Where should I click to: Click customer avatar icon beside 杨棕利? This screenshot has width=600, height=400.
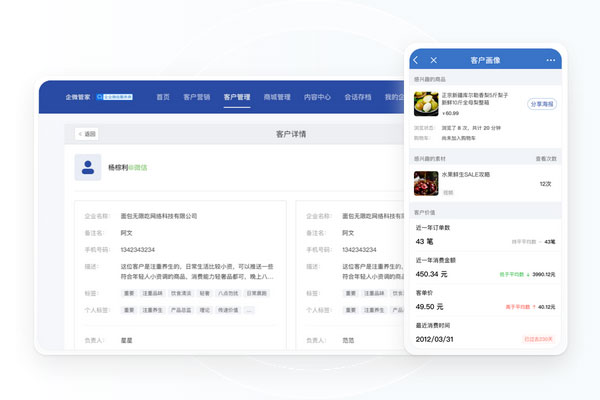tap(89, 167)
